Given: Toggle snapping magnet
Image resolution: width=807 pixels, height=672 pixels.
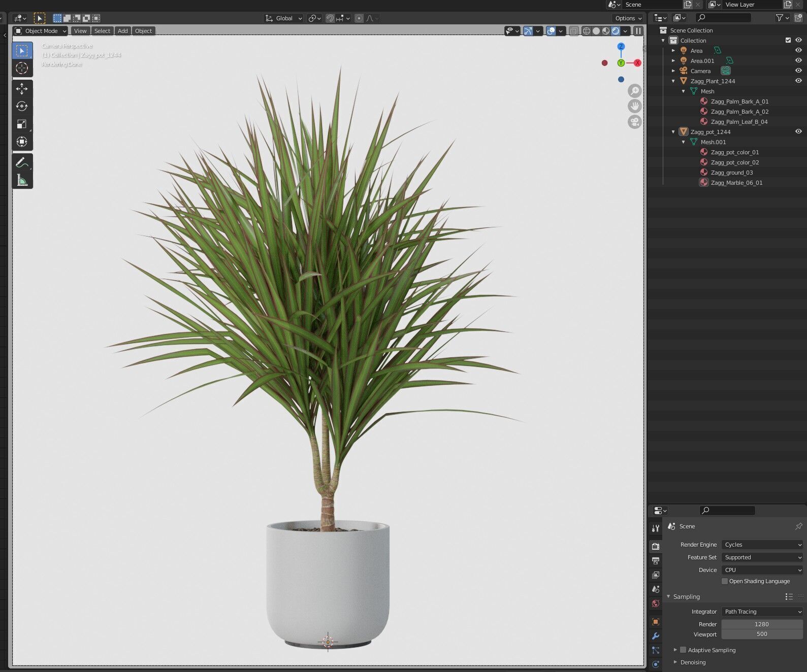Looking at the screenshot, I should 330,18.
